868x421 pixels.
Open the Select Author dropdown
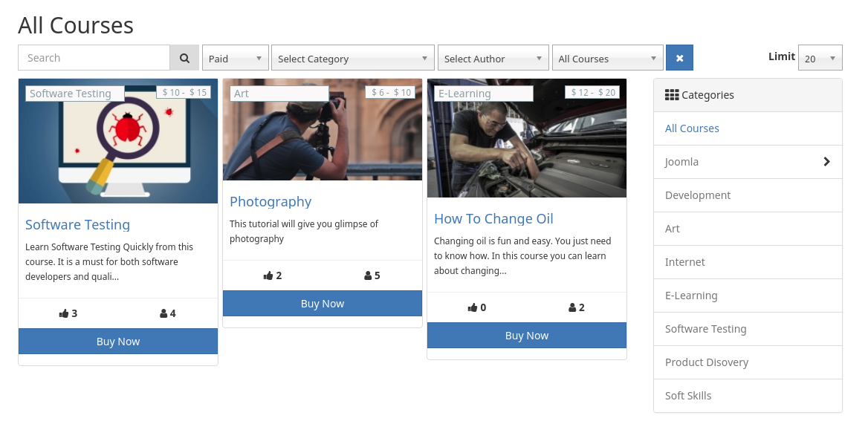point(493,58)
